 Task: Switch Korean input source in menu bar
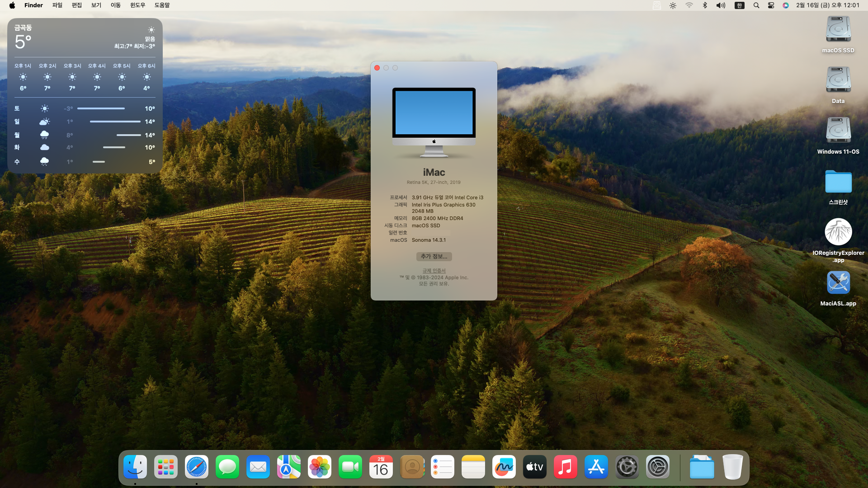click(740, 5)
